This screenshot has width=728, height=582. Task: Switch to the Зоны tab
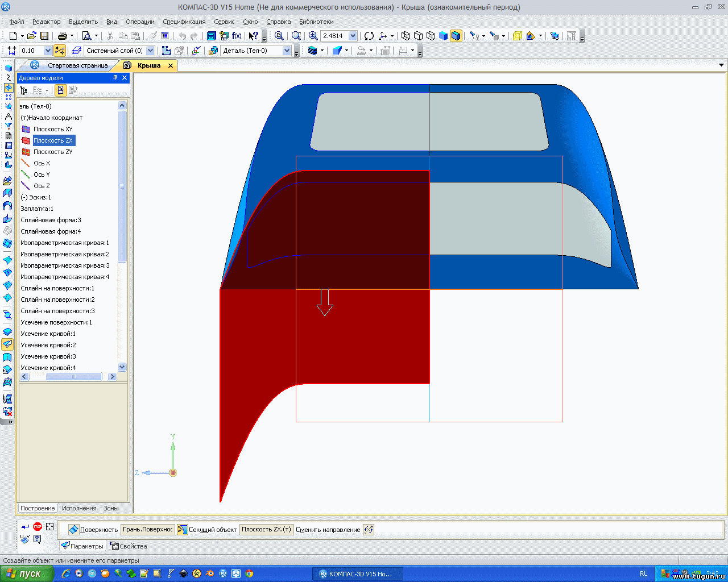(111, 508)
